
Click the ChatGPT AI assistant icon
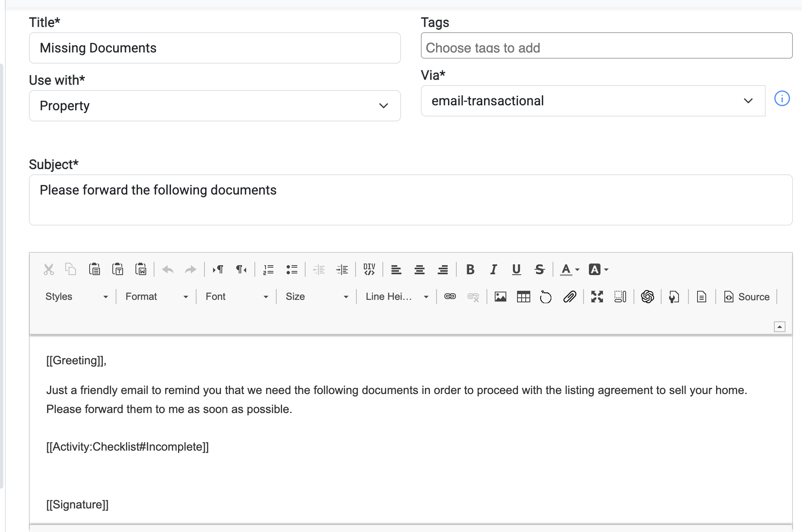click(x=647, y=297)
